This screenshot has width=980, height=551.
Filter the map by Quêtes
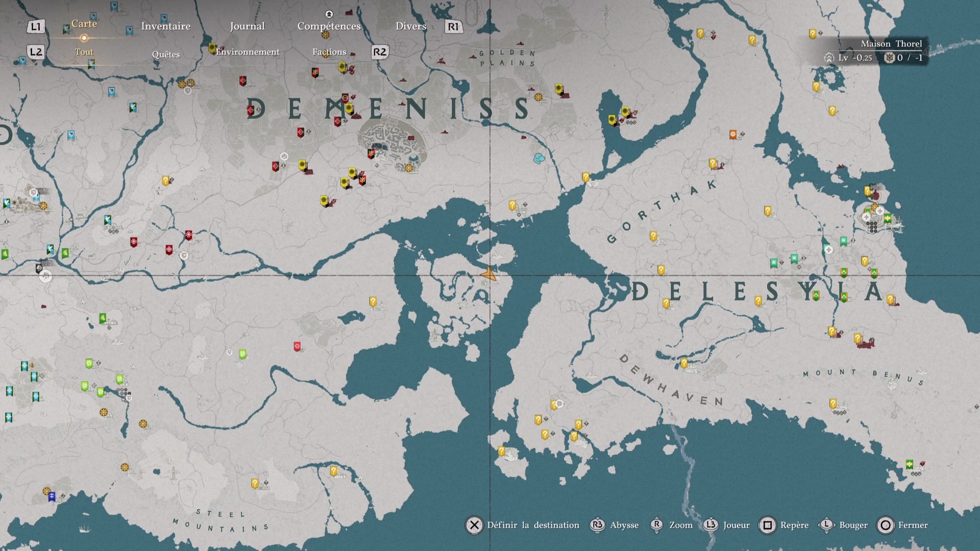point(165,54)
